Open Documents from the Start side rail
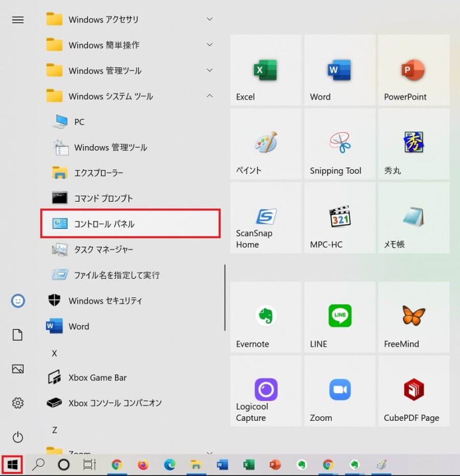Image resolution: width=460 pixels, height=476 pixels. (18, 335)
